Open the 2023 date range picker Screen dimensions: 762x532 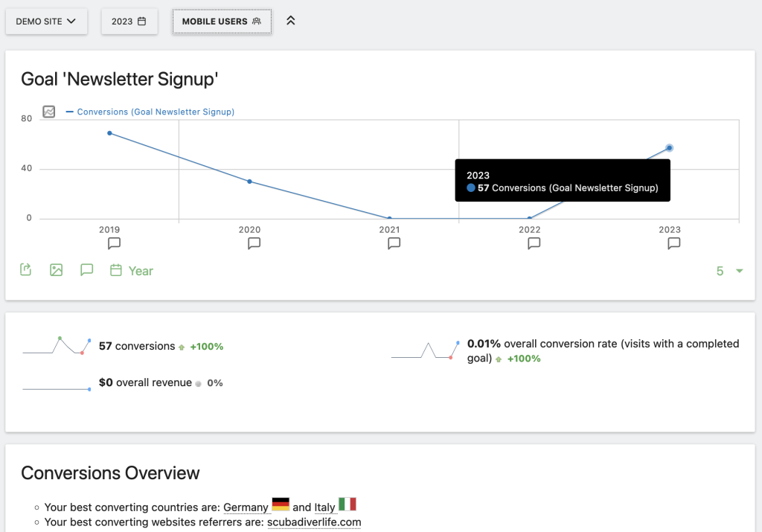click(129, 21)
